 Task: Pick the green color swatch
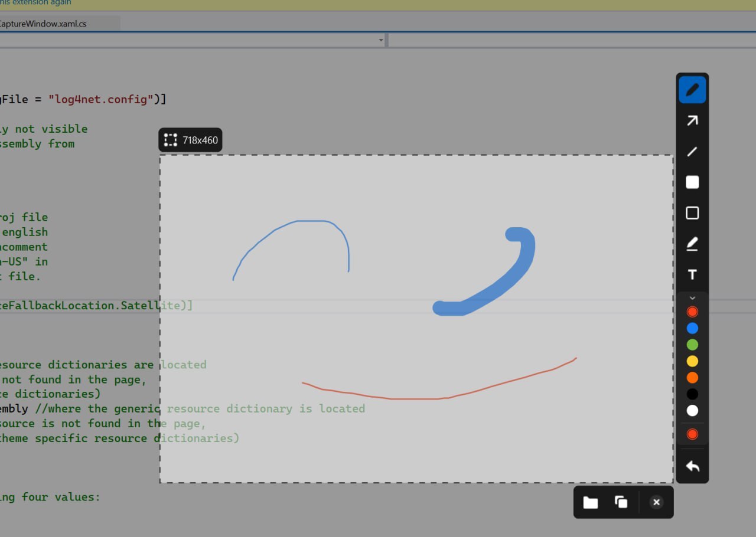click(692, 345)
